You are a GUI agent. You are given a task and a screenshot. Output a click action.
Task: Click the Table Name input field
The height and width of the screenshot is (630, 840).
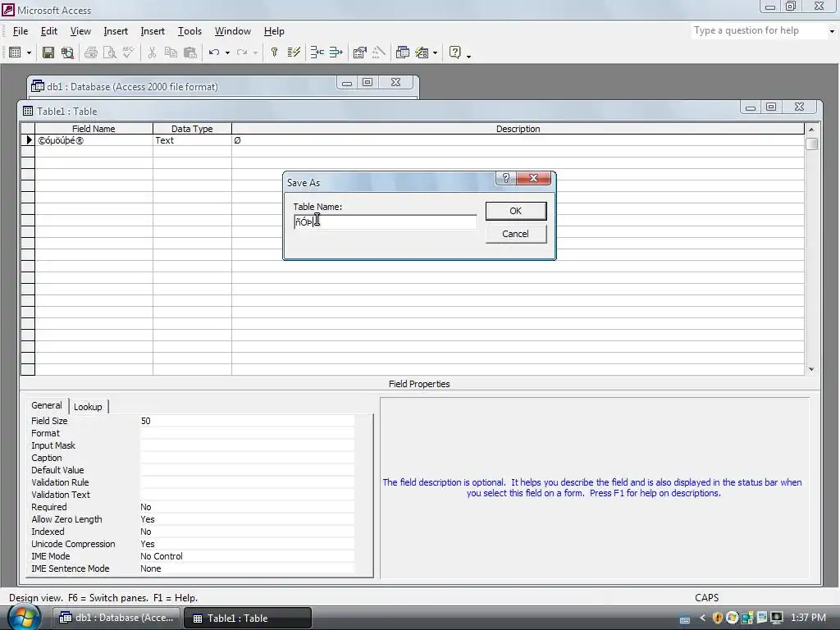point(385,221)
